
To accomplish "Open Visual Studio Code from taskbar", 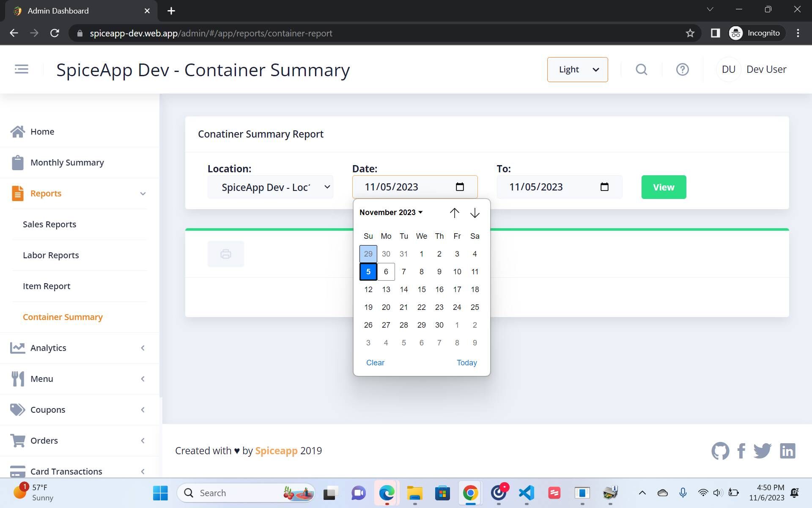I will pyautogui.click(x=526, y=493).
